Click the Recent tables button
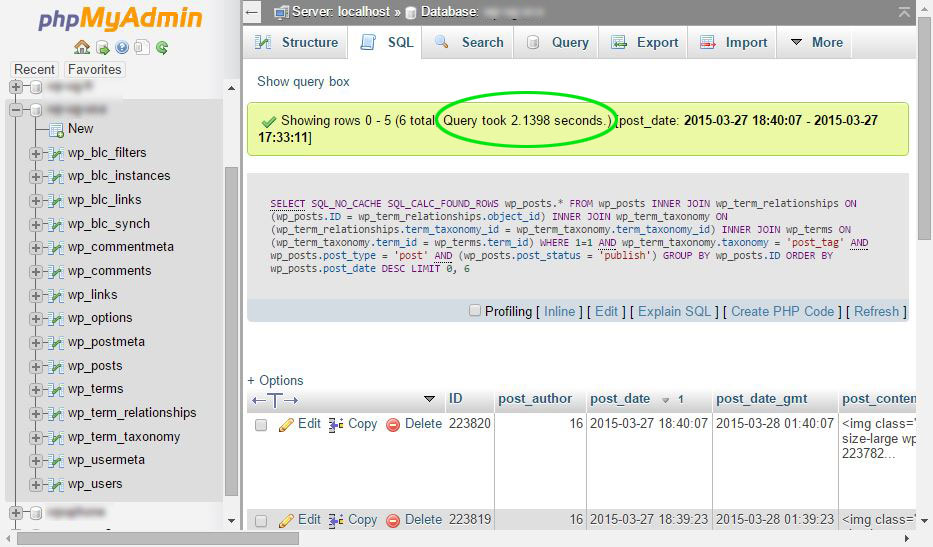Image resolution: width=933 pixels, height=547 pixels. click(x=35, y=70)
